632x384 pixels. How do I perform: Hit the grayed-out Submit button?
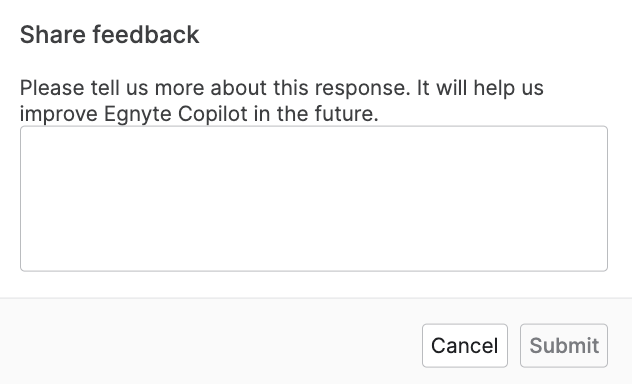point(564,346)
